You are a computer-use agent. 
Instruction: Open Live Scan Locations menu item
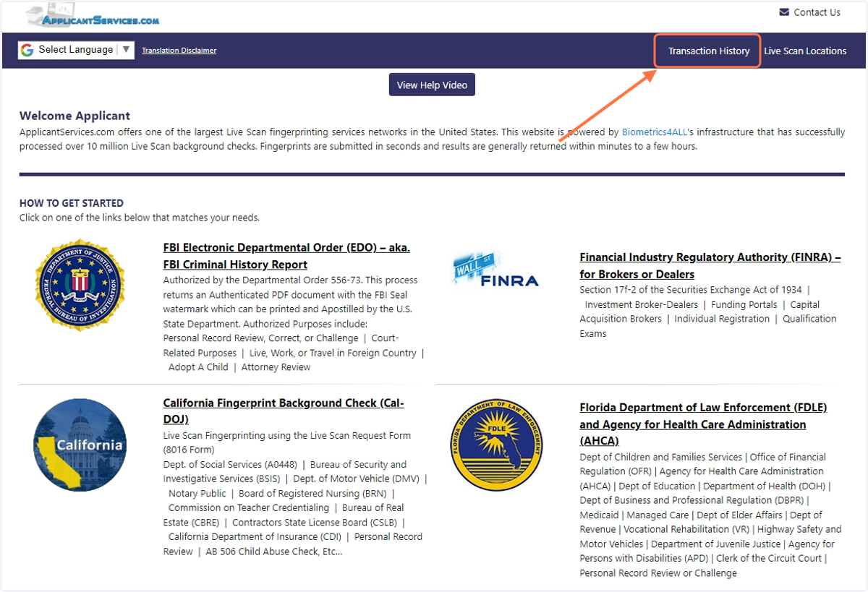tap(805, 51)
